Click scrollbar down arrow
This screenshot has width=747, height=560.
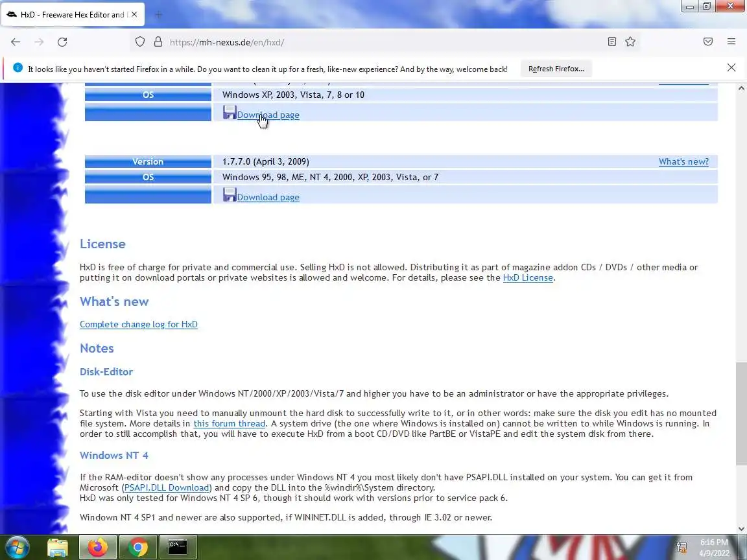point(741,529)
